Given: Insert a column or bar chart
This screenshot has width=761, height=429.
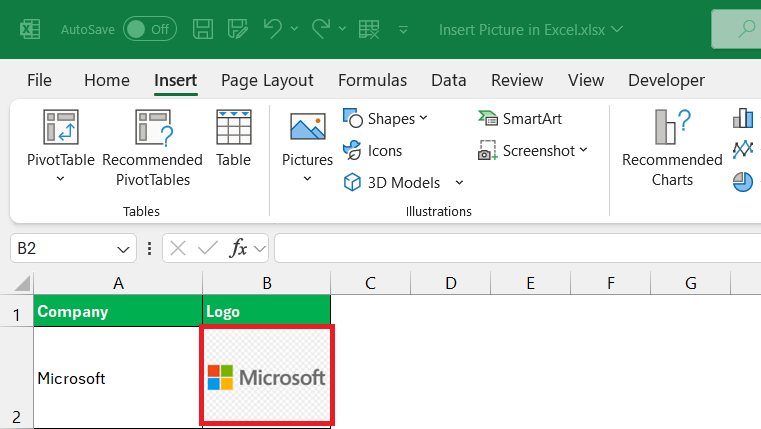Looking at the screenshot, I should [x=743, y=118].
